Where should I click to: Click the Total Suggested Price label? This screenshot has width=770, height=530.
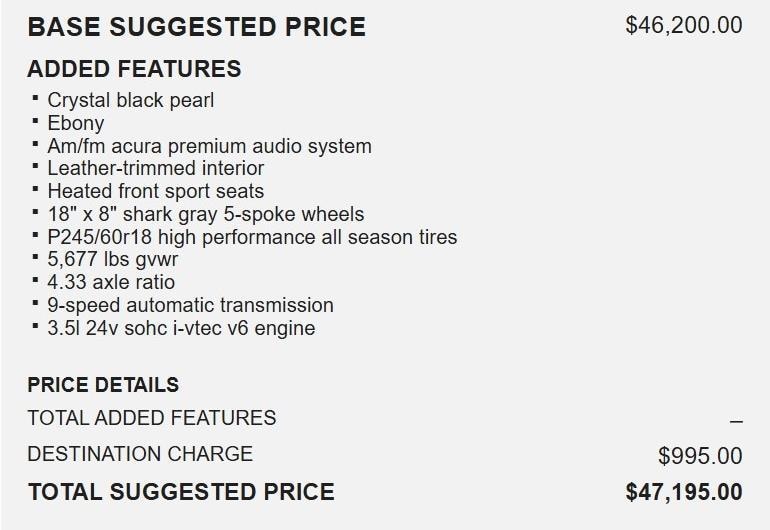(x=181, y=492)
